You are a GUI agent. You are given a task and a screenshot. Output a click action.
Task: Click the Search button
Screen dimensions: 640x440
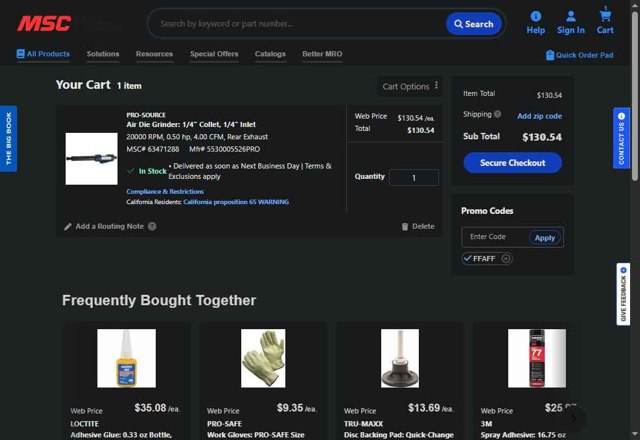pos(473,24)
